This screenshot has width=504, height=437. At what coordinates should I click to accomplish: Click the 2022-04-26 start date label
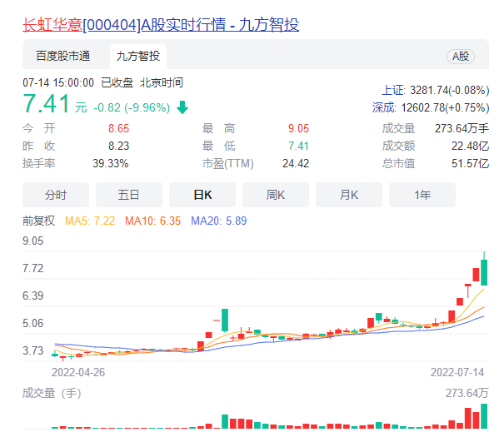[x=78, y=372]
